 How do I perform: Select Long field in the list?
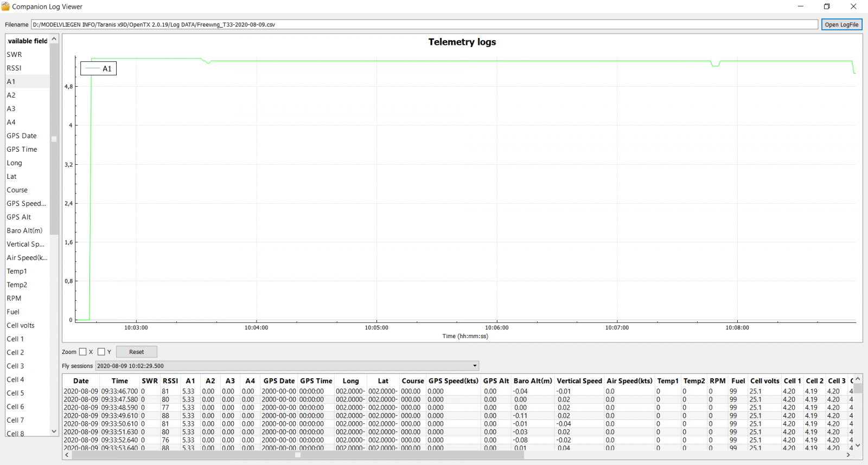point(28,163)
